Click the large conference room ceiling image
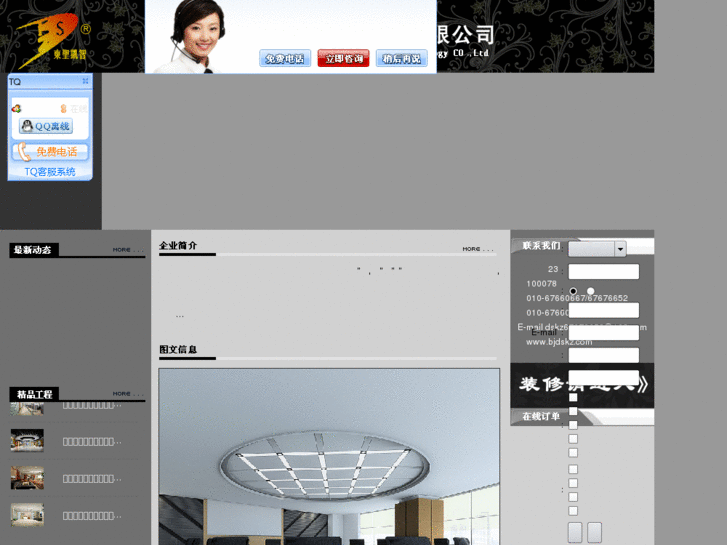Image resolution: width=727 pixels, height=545 pixels. tap(329, 457)
